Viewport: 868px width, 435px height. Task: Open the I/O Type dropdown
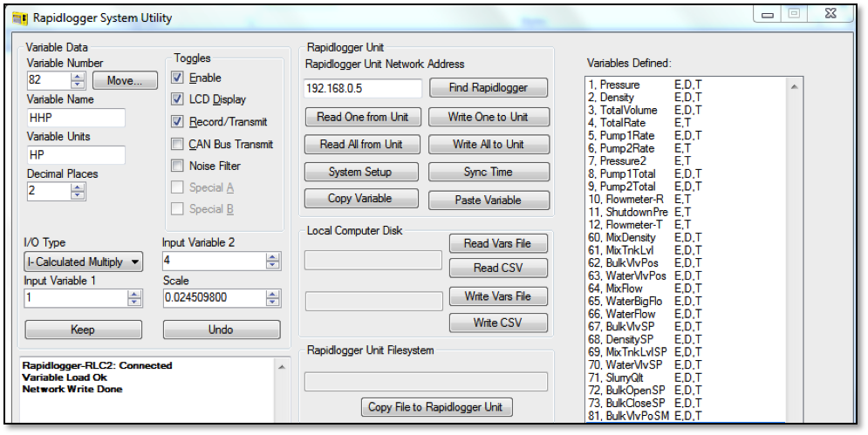click(83, 262)
